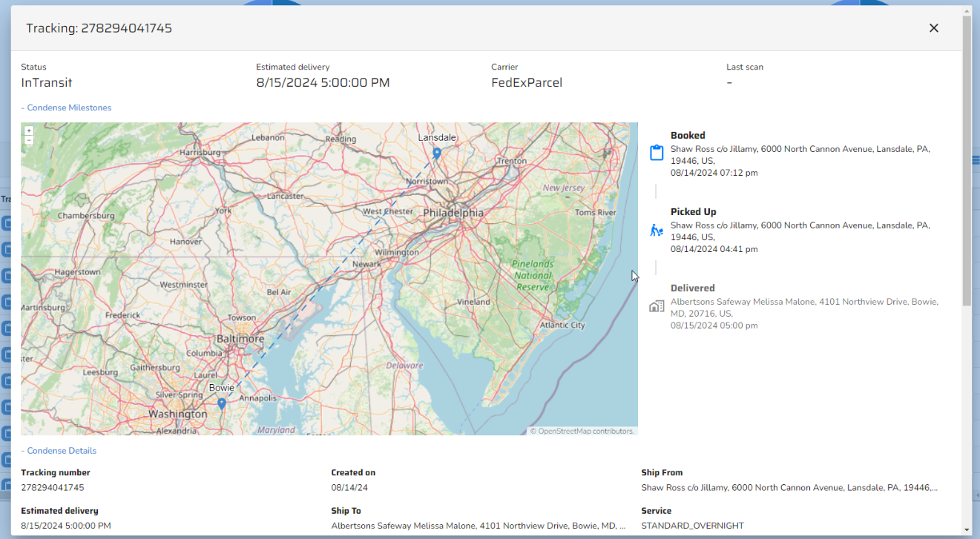Screen dimensions: 980x539
Task: Click the Booked timestamp 08/14/2024 07:12 pm
Action: pos(714,173)
